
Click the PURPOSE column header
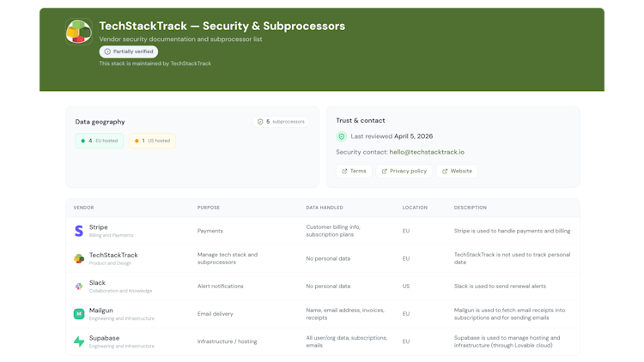coord(209,208)
